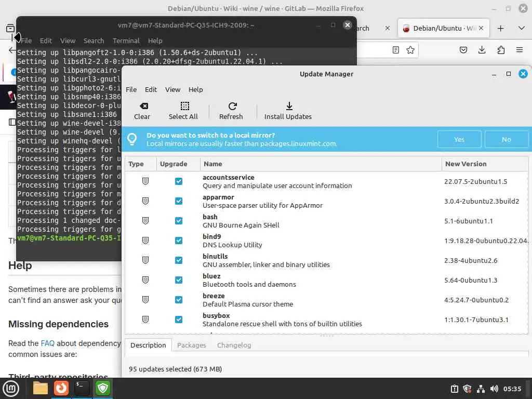
Task: Select the Description tab
Action: pyautogui.click(x=148, y=345)
